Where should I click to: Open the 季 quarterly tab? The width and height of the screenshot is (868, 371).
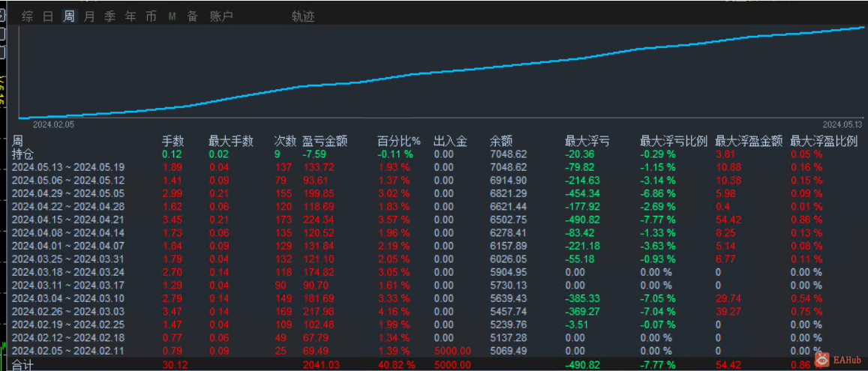click(x=110, y=16)
